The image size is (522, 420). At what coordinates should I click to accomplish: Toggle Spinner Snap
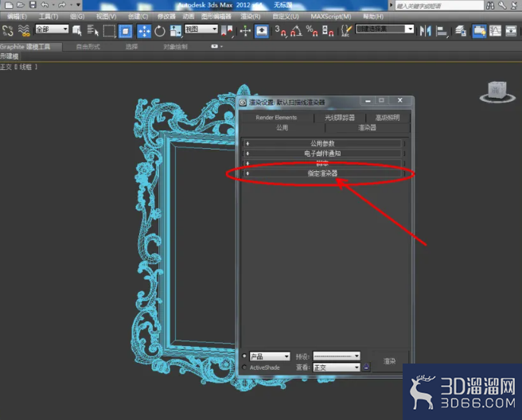pyautogui.click(x=328, y=31)
